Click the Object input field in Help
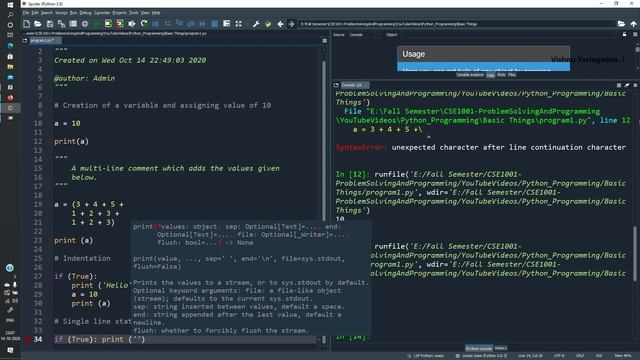Screen dimensions: 640x360 pyautogui.click(x=508, y=35)
